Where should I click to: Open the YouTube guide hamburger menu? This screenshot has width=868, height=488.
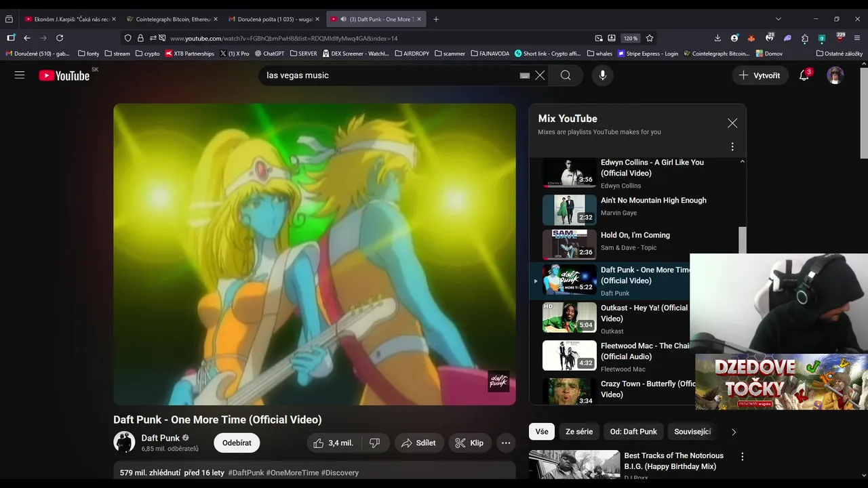[20, 75]
